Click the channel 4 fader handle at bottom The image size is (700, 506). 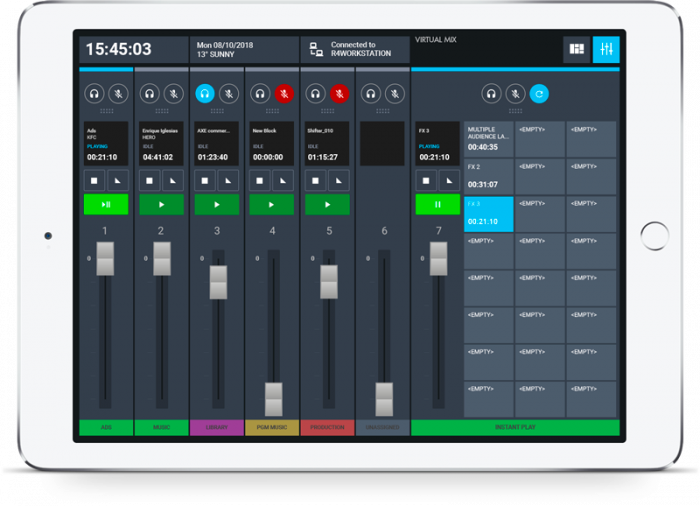274,399
